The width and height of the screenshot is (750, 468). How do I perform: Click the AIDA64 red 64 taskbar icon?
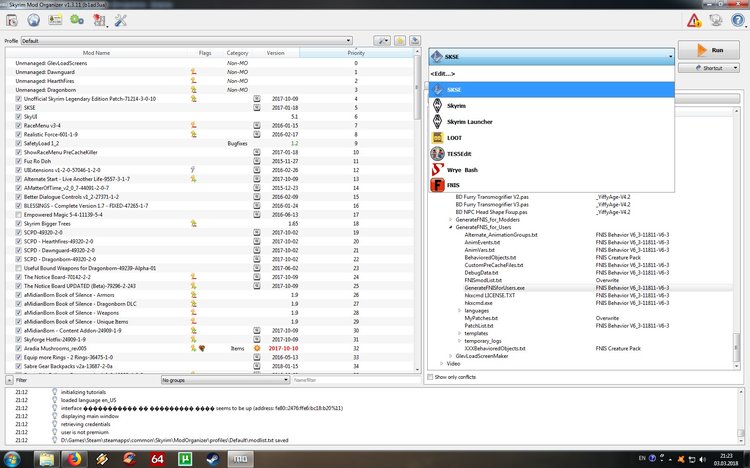coord(157,459)
